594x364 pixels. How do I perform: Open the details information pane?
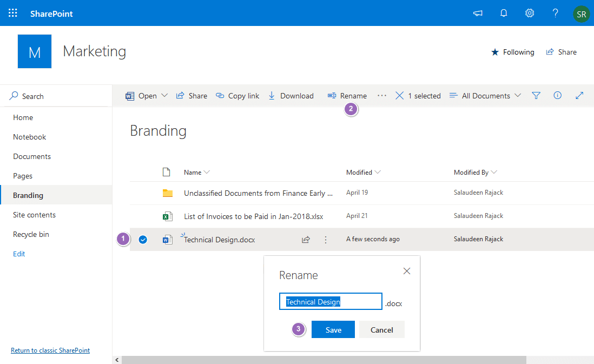(557, 95)
